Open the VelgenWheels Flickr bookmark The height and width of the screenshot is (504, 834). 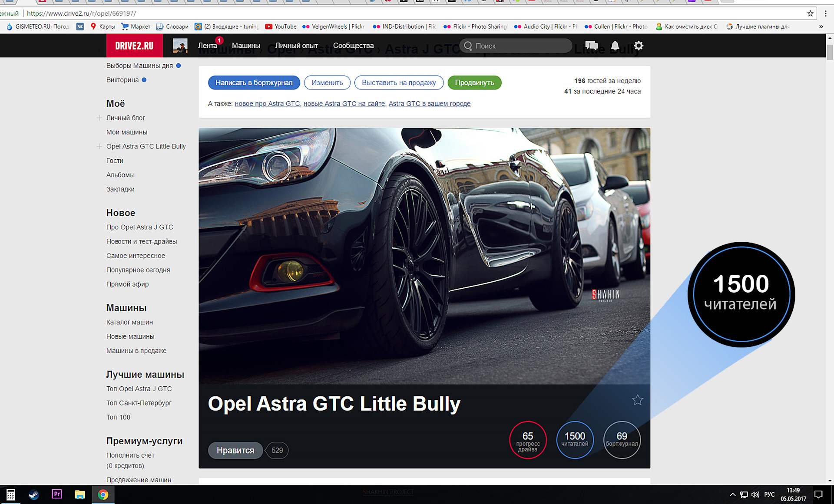coord(333,26)
